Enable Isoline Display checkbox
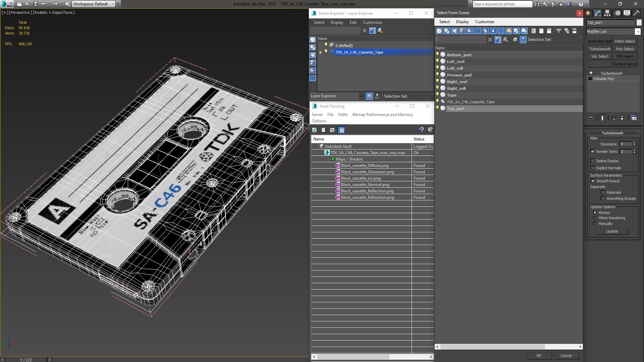Screen dimensions: 644x362 pos(592,161)
